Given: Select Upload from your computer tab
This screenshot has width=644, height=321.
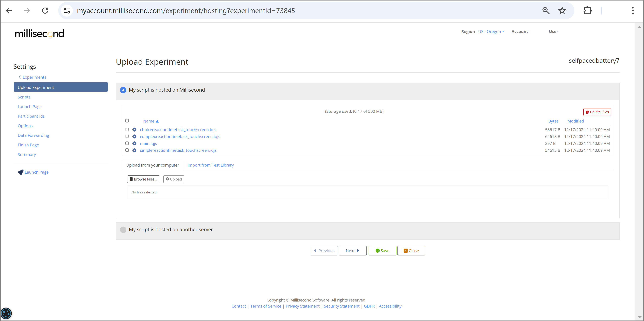Looking at the screenshot, I should [152, 165].
